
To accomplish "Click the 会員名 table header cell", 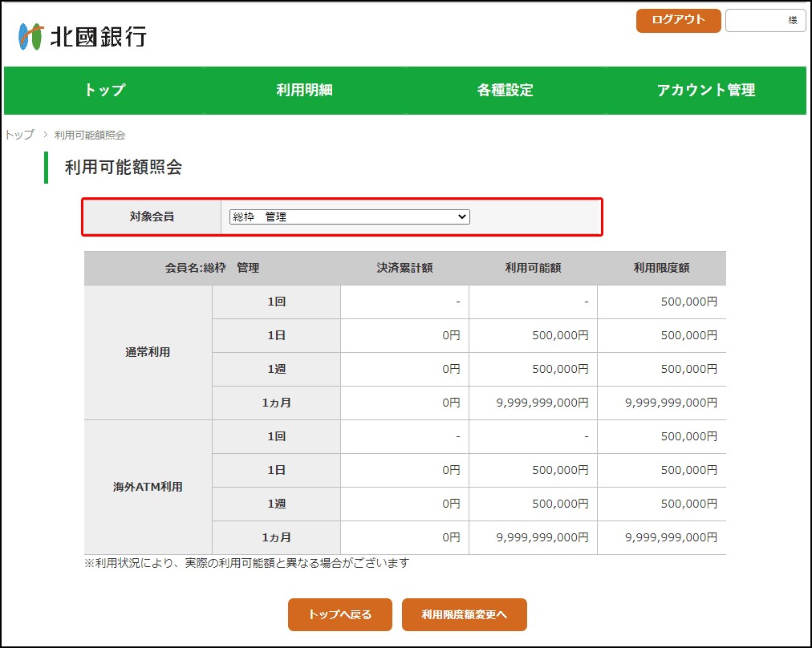I will coord(212,268).
